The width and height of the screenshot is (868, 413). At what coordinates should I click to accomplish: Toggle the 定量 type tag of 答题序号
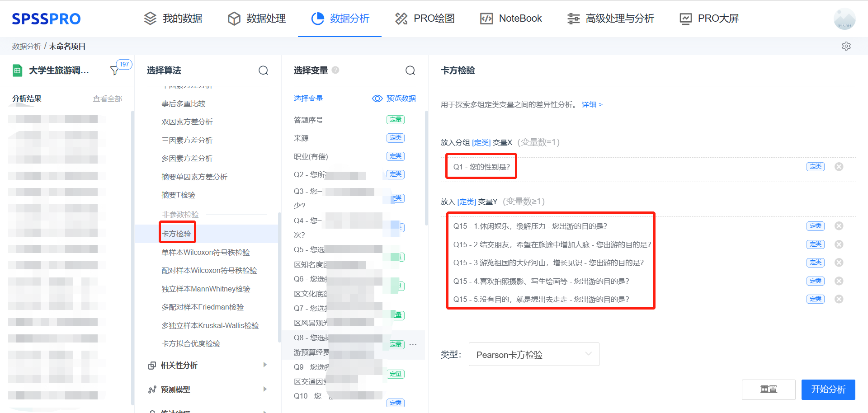pyautogui.click(x=396, y=120)
